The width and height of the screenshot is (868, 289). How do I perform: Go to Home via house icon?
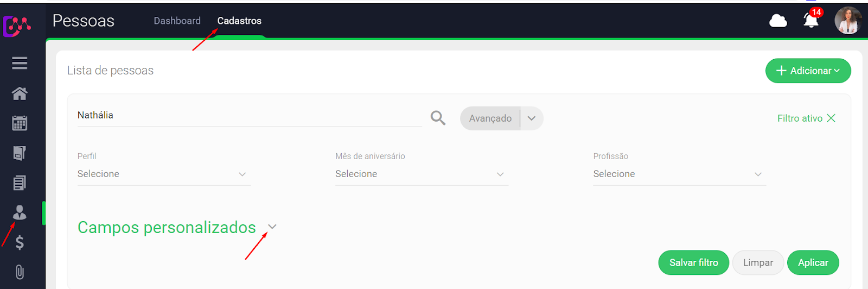(20, 93)
